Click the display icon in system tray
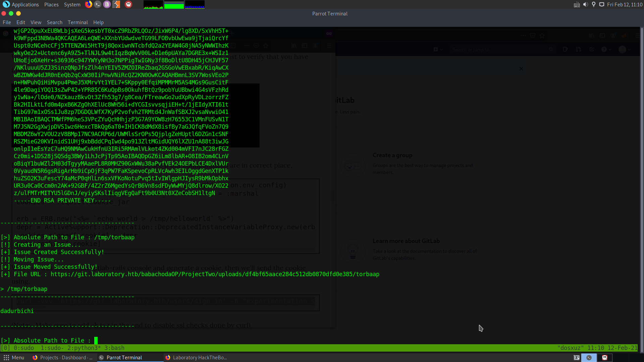 click(x=602, y=4)
